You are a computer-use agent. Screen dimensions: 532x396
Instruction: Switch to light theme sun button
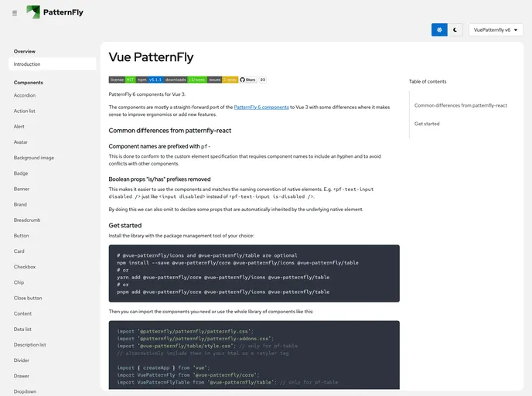coord(439,30)
